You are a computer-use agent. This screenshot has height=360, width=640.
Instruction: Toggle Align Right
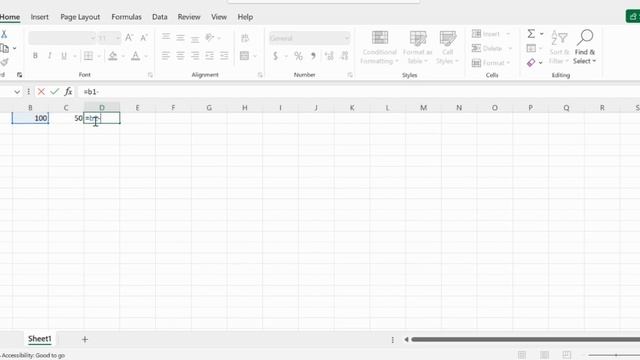(195, 56)
